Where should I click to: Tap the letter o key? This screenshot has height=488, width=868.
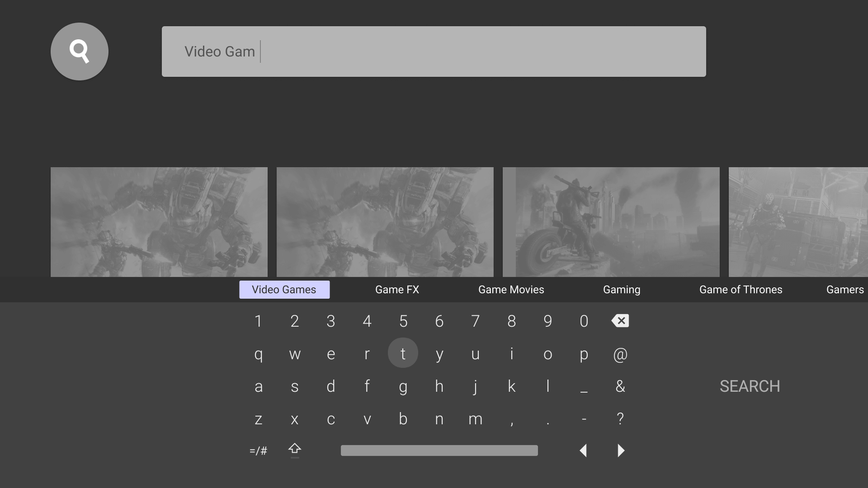(x=548, y=354)
